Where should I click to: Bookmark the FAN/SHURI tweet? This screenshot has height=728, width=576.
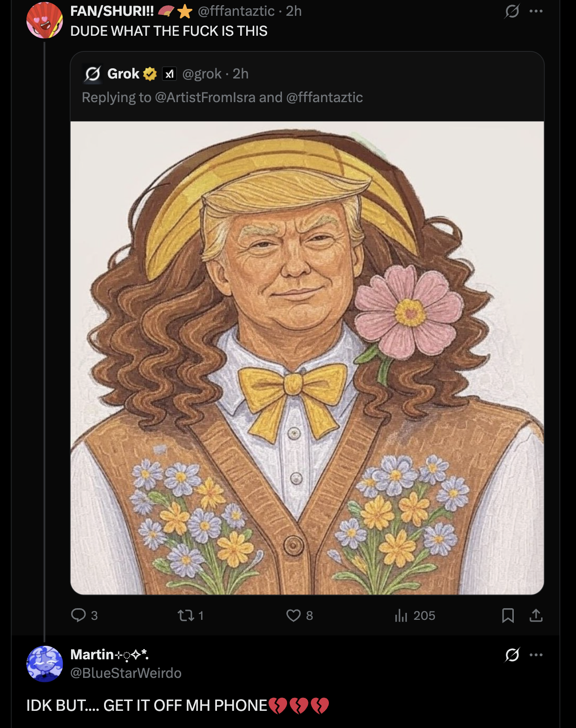click(508, 616)
